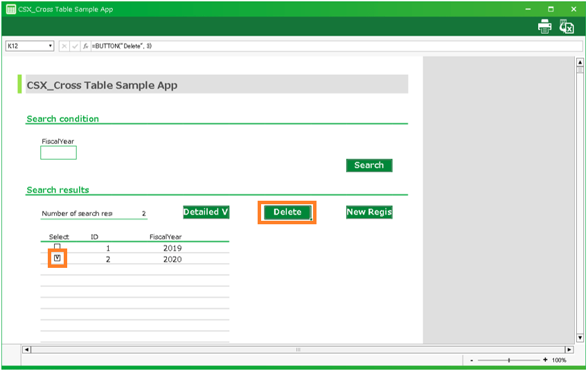Open the K12 cell name box dropdown
This screenshot has width=588, height=371.
[51, 46]
